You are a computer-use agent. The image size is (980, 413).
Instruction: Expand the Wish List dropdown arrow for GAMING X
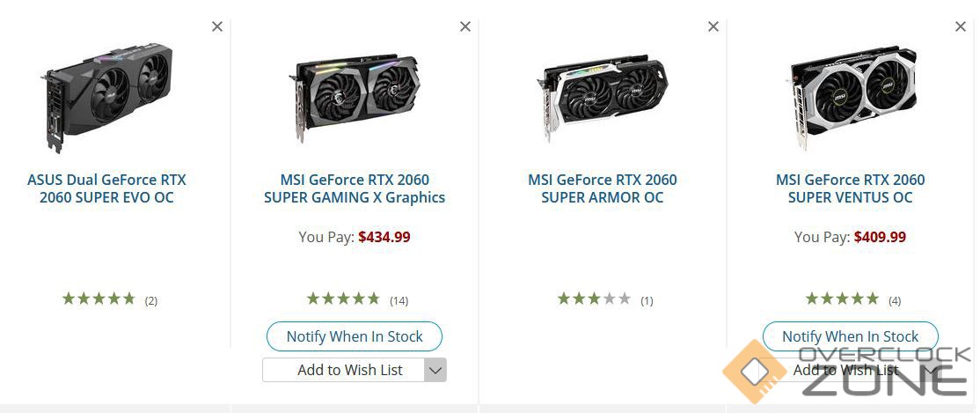pos(435,370)
